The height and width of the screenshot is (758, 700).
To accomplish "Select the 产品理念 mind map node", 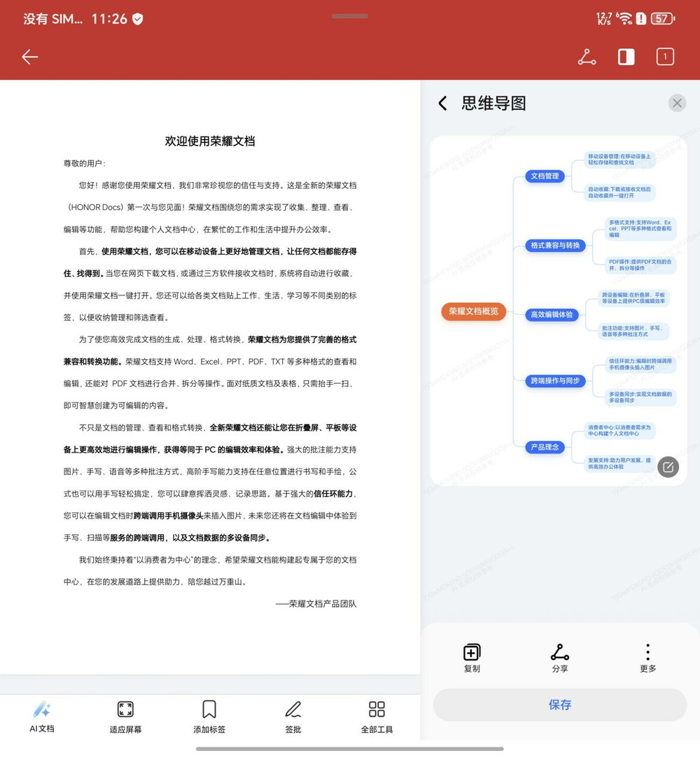I will [x=545, y=447].
